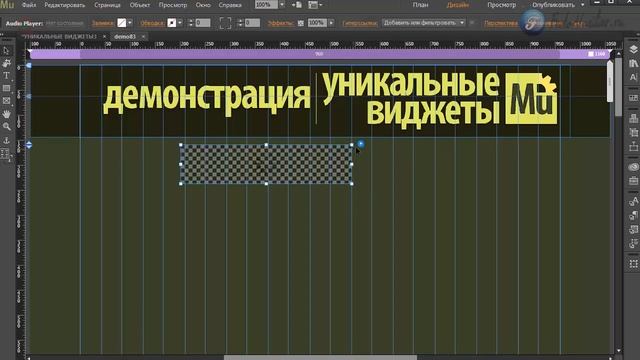Select the Hand tool
Screen dimensions: 640x360
pyautogui.click(x=6, y=114)
